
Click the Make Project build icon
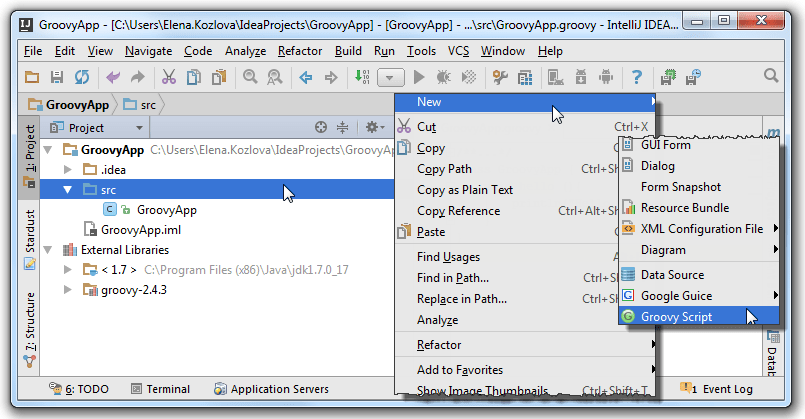(362, 78)
